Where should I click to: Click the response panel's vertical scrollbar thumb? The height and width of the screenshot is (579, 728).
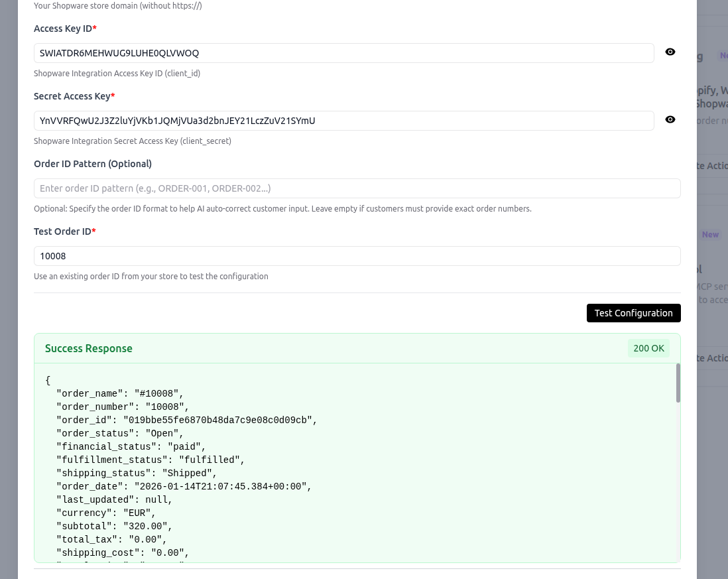point(678,383)
